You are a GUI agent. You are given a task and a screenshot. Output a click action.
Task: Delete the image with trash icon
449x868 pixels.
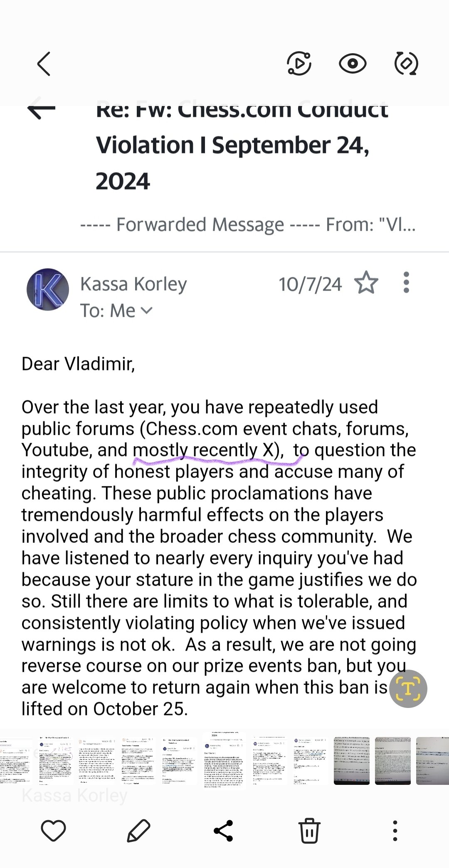pyautogui.click(x=309, y=831)
